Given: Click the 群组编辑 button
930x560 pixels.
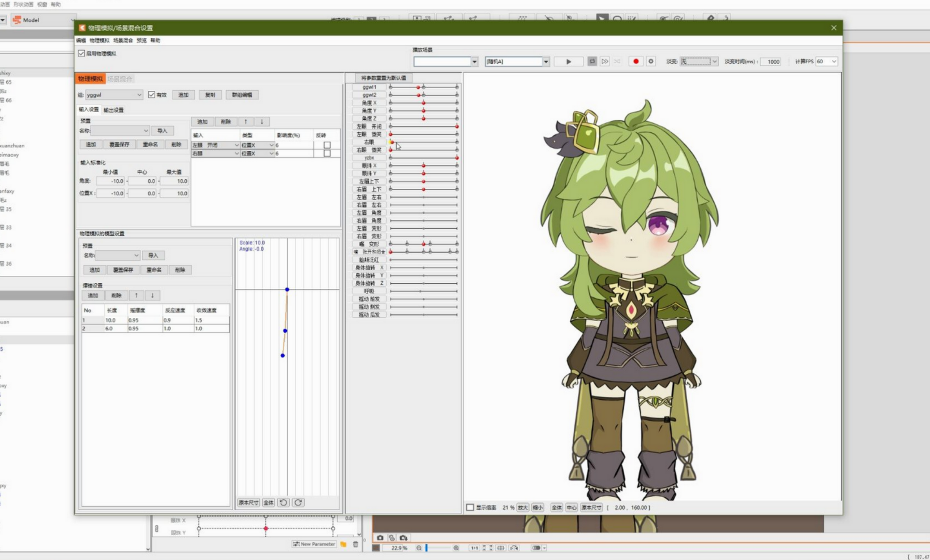Looking at the screenshot, I should pyautogui.click(x=242, y=95).
